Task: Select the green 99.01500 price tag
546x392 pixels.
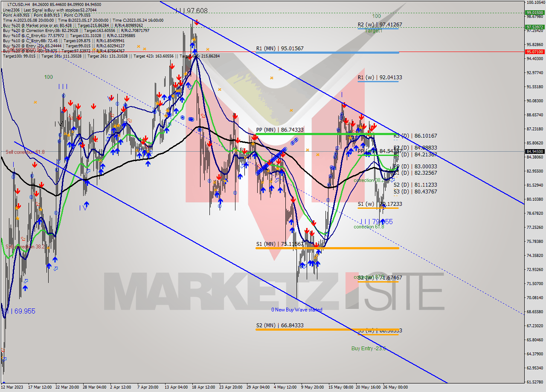Action: click(534, 13)
